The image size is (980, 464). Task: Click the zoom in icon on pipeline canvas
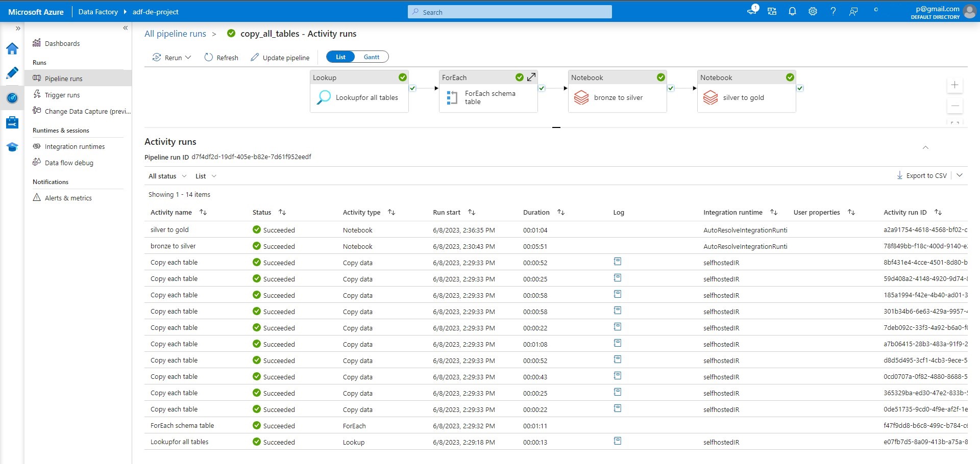tap(955, 85)
